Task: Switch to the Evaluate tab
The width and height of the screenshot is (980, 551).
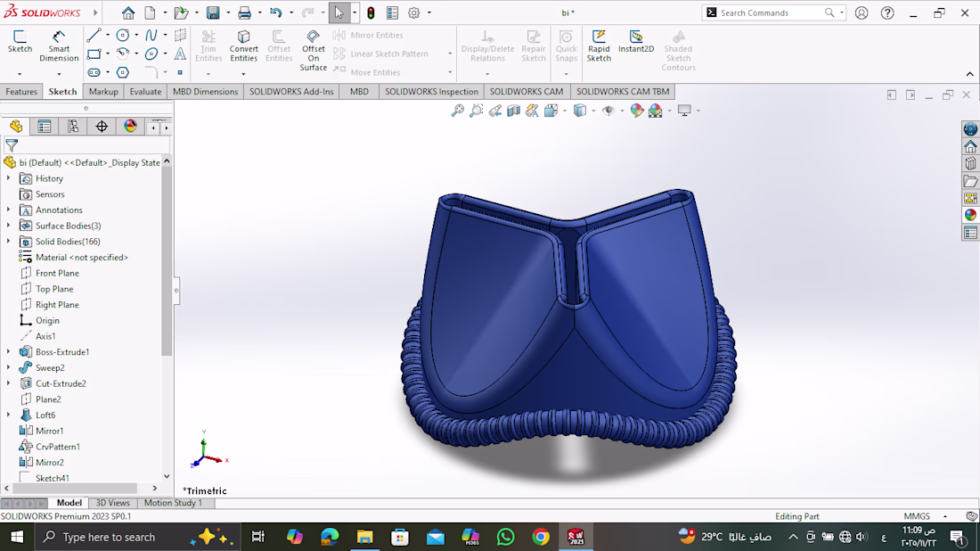Action: tap(145, 91)
